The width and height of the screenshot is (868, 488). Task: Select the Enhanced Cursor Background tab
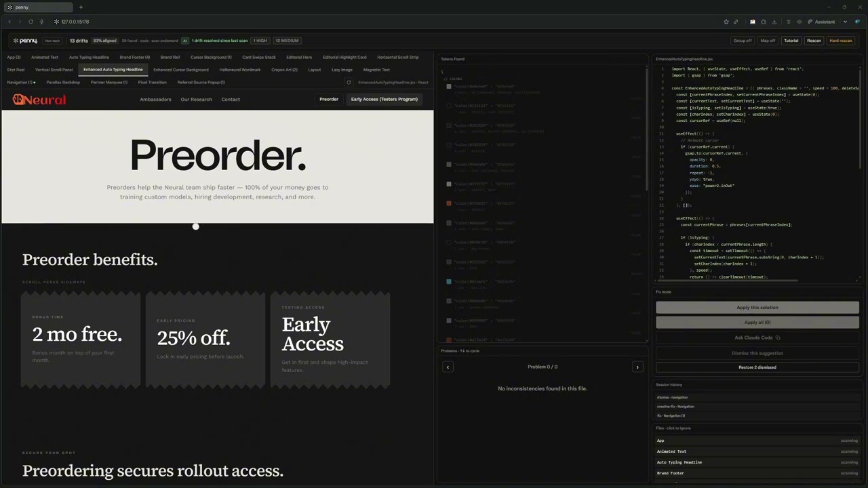pos(181,70)
